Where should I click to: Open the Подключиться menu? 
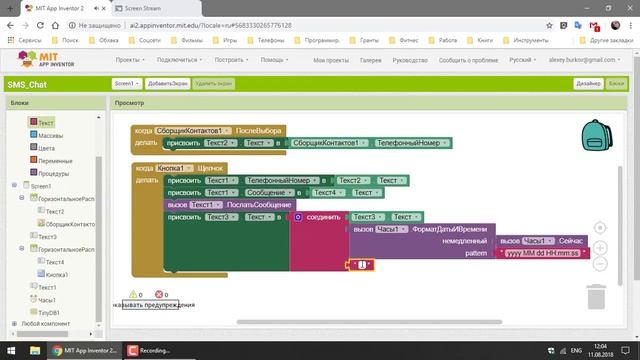179,60
